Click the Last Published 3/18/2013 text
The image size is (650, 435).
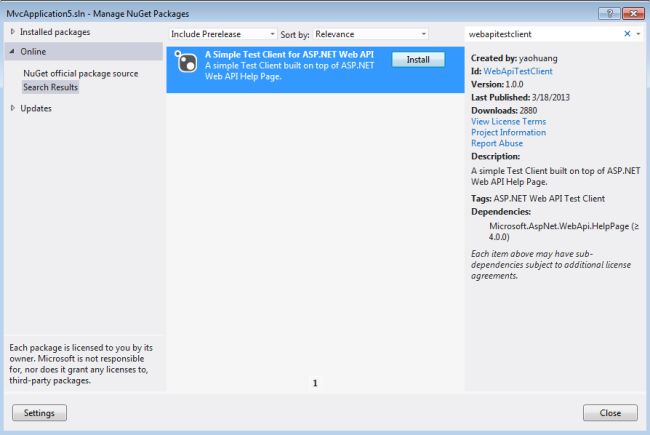(520, 97)
